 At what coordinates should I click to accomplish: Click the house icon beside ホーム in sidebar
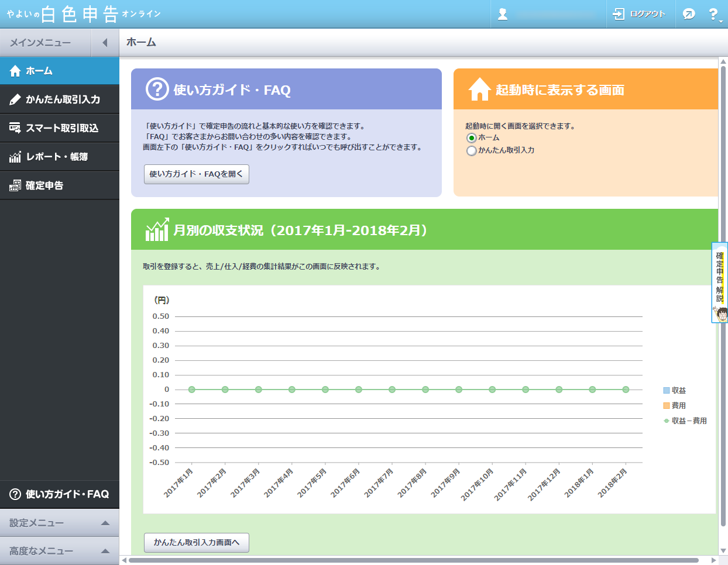click(15, 71)
